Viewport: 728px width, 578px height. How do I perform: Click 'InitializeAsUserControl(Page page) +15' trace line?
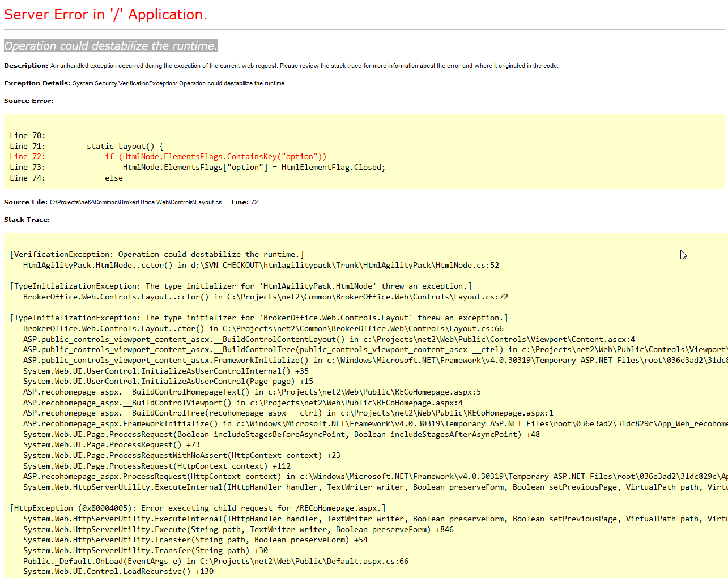tap(168, 381)
